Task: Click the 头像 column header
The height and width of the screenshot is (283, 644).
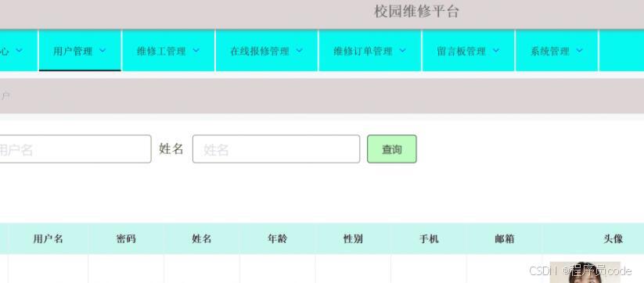Action: 613,238
